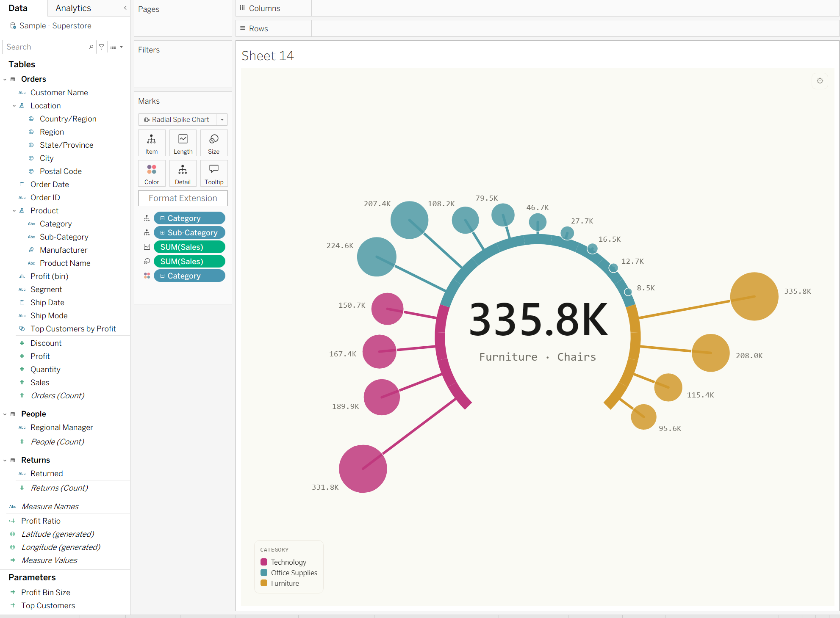Collapse the Location hierarchy
This screenshot has width=840, height=618.
[x=14, y=106]
